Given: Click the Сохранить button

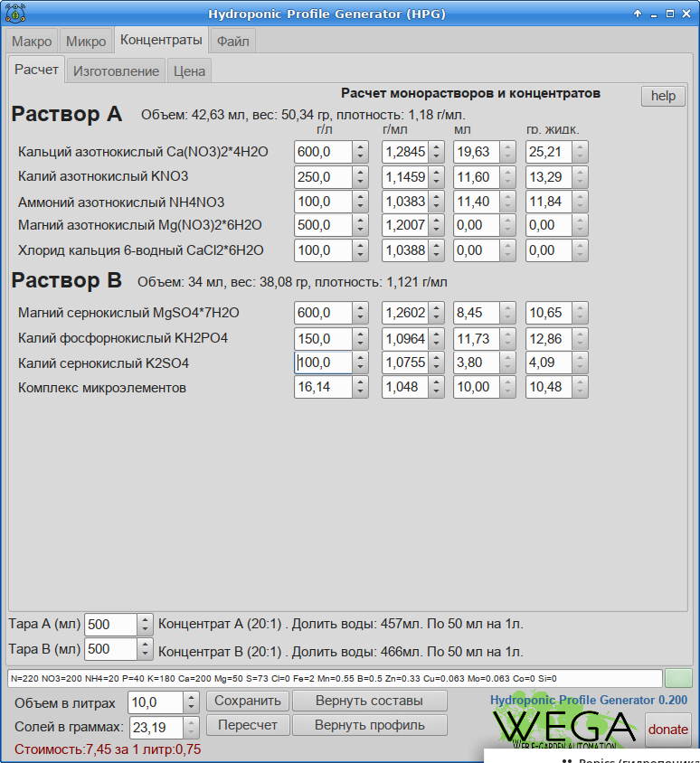Looking at the screenshot, I should pos(248,701).
